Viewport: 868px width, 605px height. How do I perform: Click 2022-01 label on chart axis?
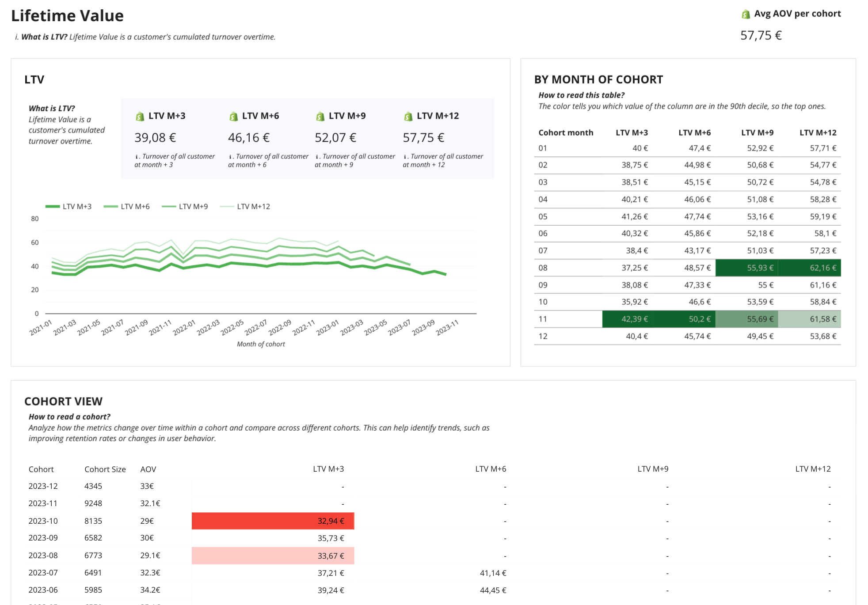point(184,328)
